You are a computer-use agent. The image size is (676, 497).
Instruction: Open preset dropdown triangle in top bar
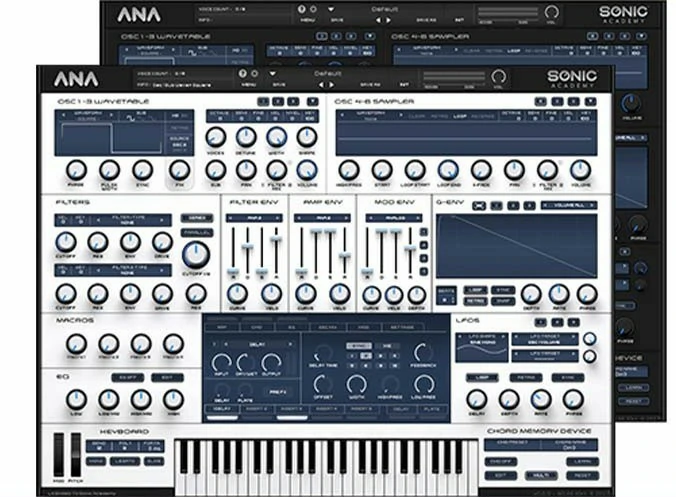(x=272, y=74)
